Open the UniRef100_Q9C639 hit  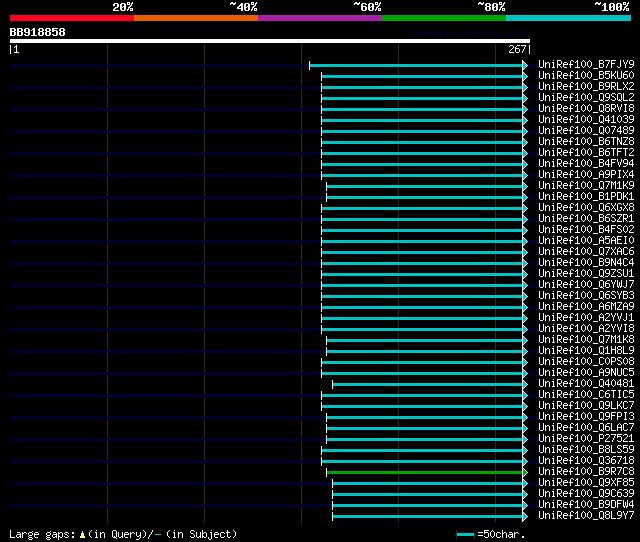tap(586, 494)
